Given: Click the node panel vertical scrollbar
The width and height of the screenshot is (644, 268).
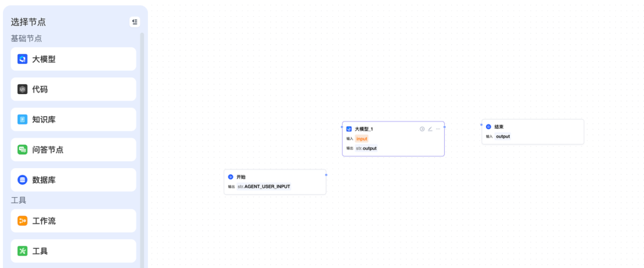Looking at the screenshot, I should [x=142, y=149].
